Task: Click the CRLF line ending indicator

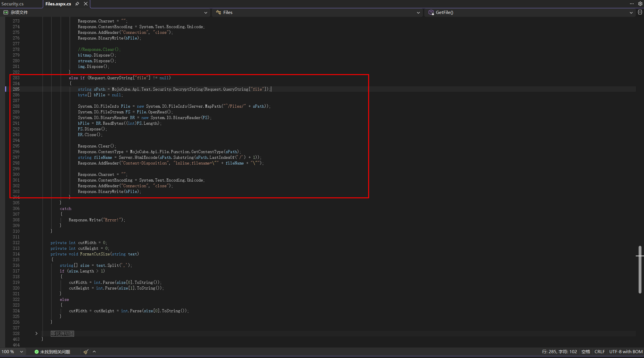Action: pos(599,352)
